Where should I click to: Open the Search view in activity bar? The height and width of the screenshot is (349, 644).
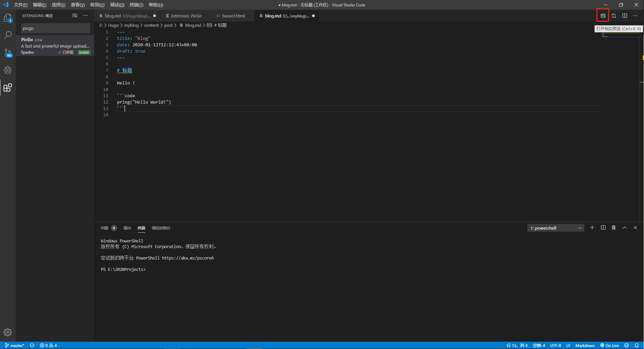point(8,35)
